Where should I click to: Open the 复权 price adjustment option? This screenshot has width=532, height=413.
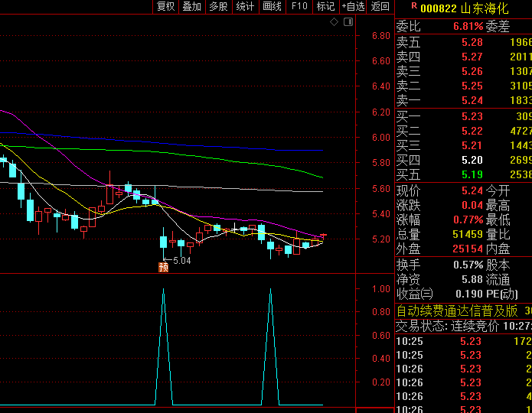[166, 7]
